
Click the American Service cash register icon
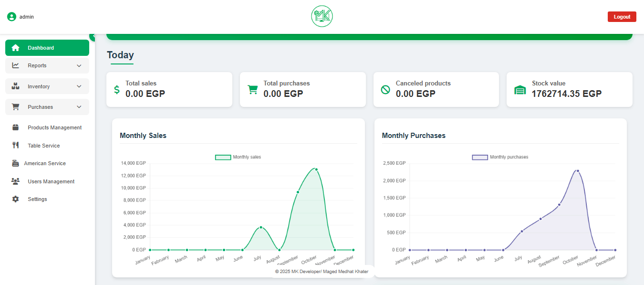pos(15,163)
